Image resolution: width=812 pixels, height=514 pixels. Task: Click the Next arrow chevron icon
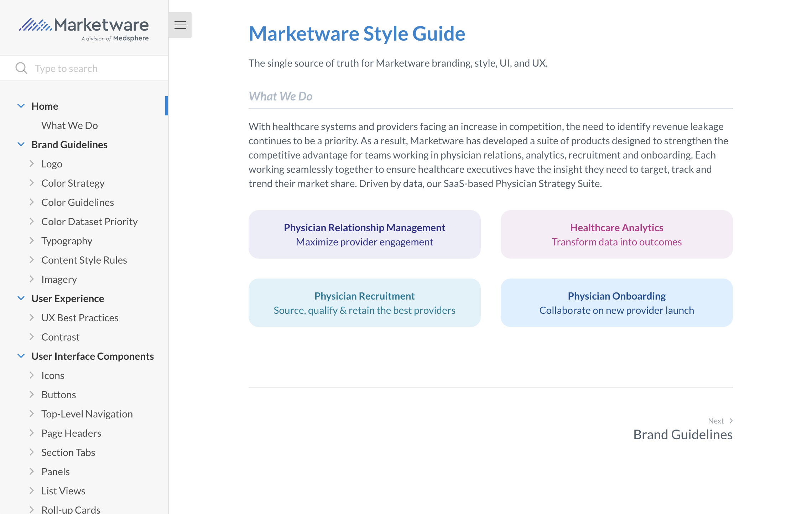coord(731,421)
